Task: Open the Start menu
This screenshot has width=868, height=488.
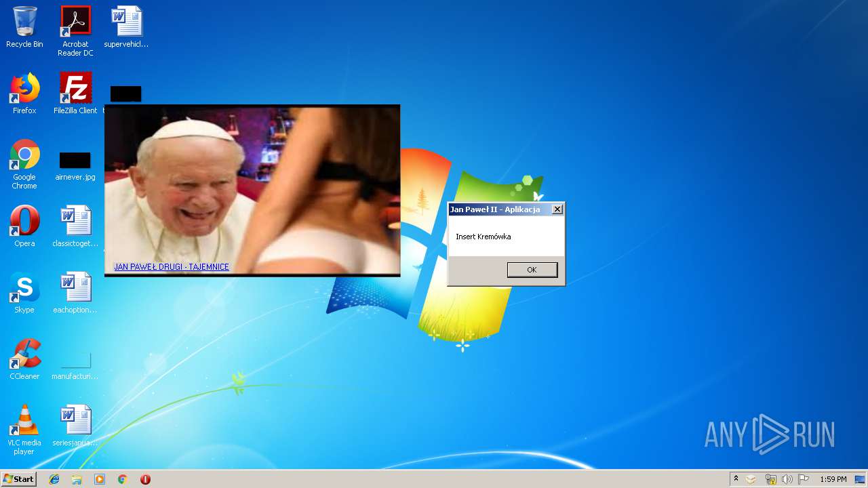Action: (19, 479)
